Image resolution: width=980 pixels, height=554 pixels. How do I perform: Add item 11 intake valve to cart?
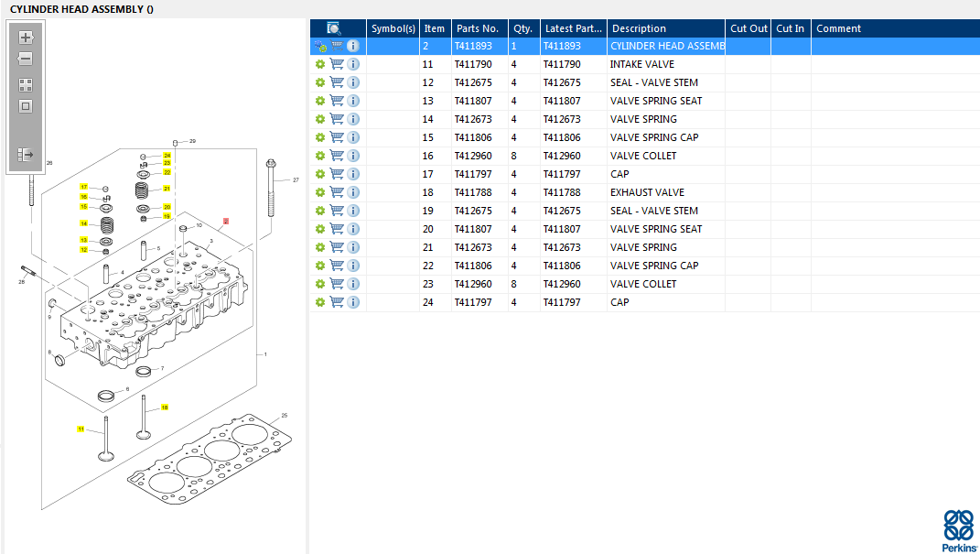(337, 64)
